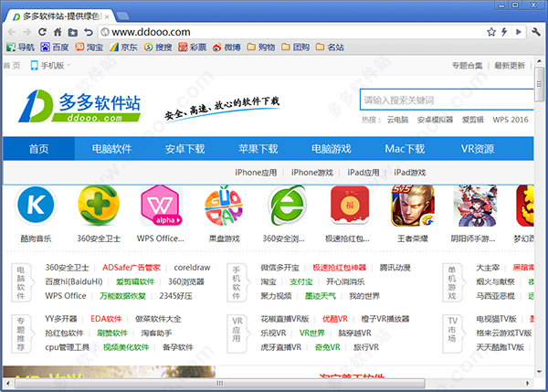Click the 多多软件站 logo

[x=79, y=106]
